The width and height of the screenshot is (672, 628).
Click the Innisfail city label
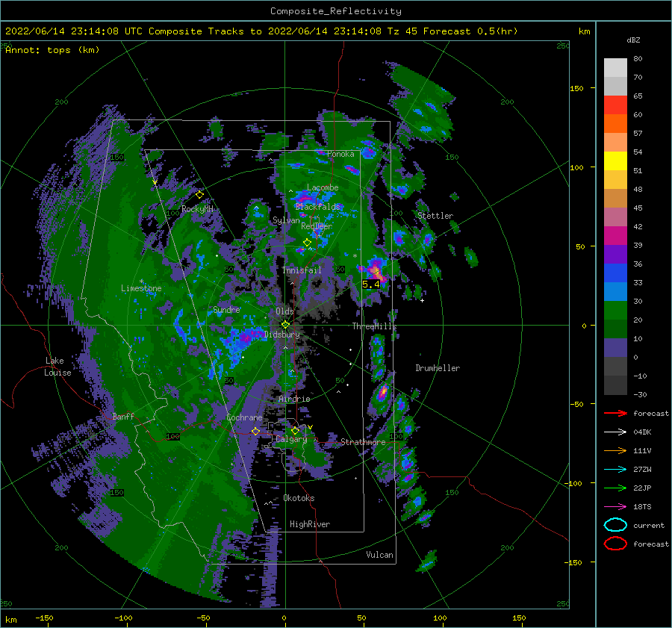coord(302,270)
